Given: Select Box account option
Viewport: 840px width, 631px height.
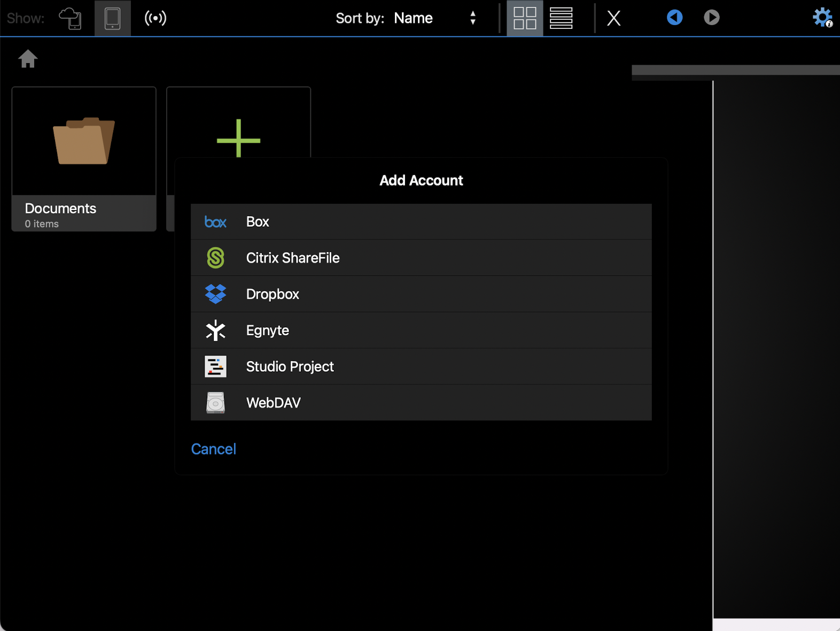Looking at the screenshot, I should click(421, 221).
